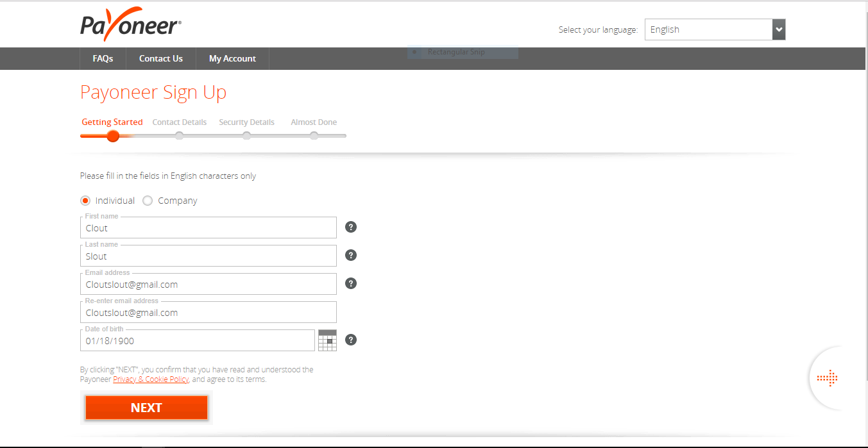Screen dimensions: 868x448
Task: Open the FAQs menu item
Action: (103, 58)
